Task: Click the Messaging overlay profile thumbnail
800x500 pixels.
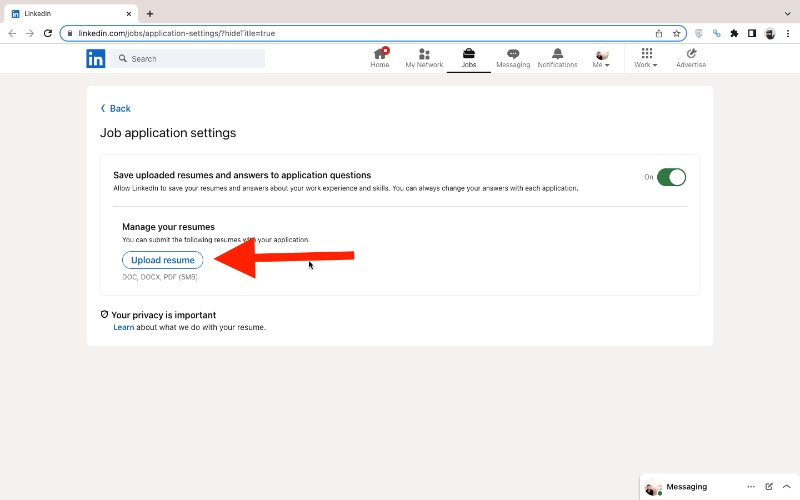Action: [x=653, y=487]
